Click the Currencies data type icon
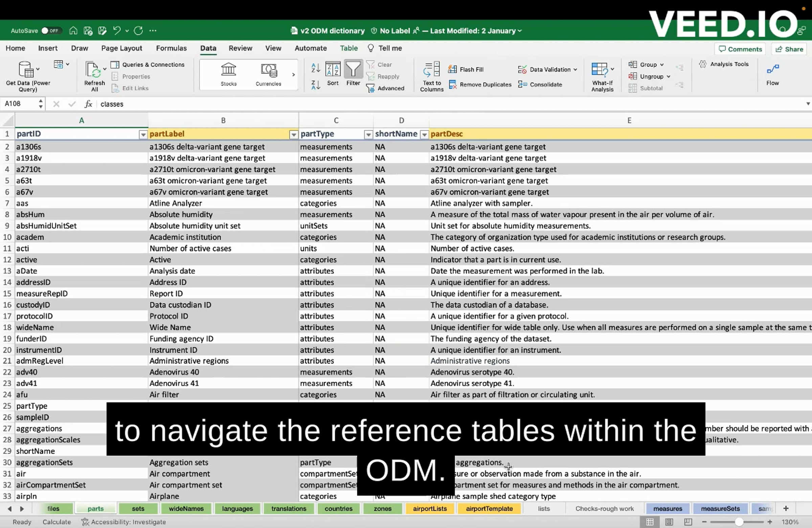 269,70
